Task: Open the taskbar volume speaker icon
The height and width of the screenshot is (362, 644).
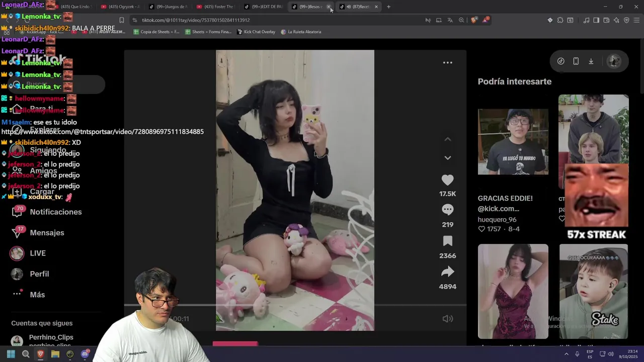Action: [610, 354]
